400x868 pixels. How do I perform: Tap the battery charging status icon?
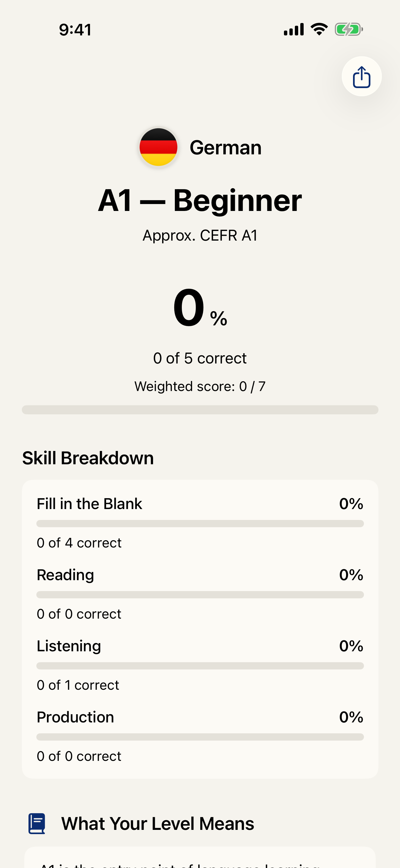pos(348,29)
